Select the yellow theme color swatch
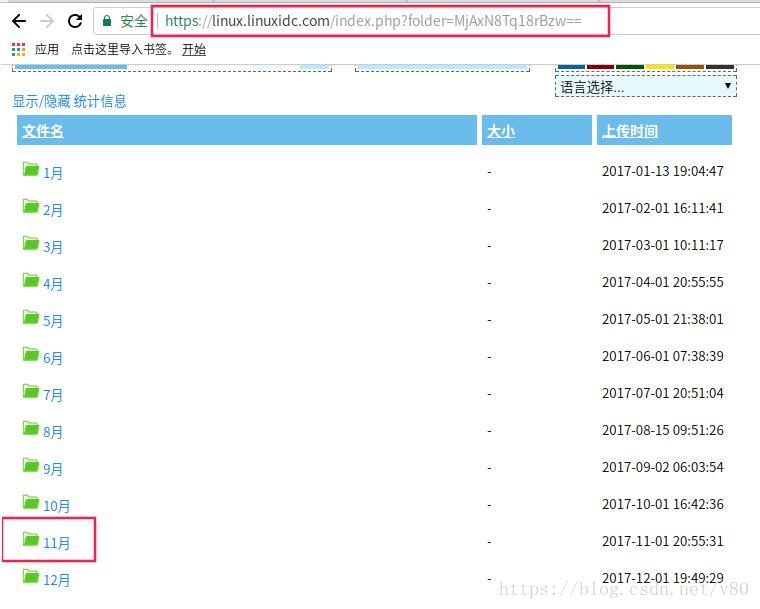The image size is (760, 609). [x=660, y=66]
